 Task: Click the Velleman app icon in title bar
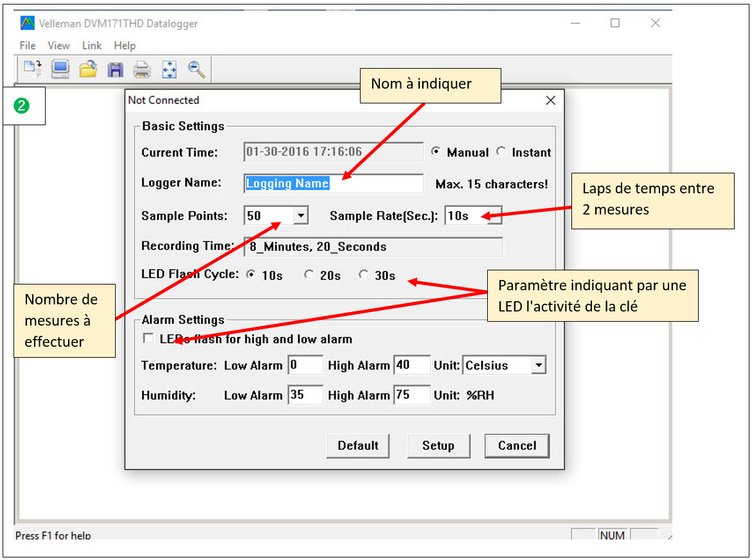coord(28,23)
